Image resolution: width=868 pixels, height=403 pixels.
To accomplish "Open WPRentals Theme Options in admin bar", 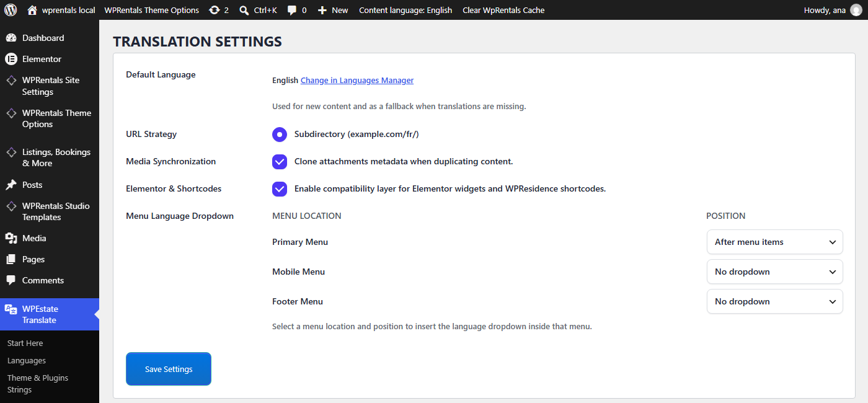I will point(152,10).
